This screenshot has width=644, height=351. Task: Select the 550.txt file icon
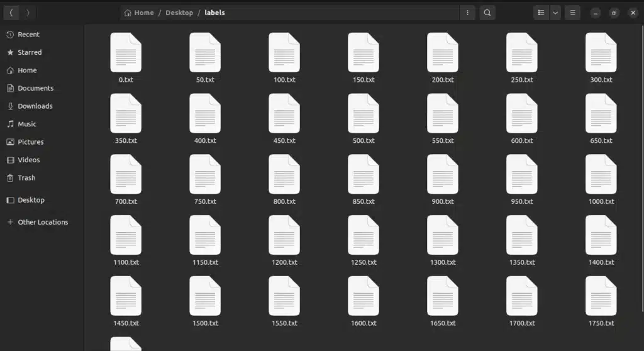point(443,113)
